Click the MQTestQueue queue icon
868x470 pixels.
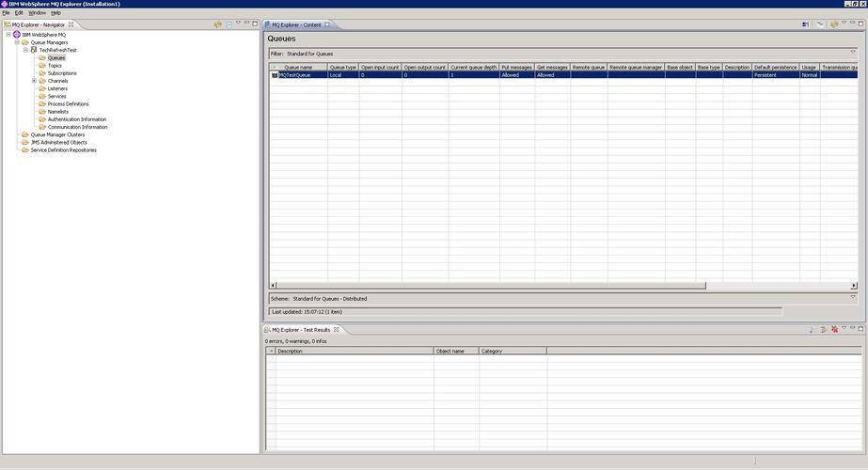[x=275, y=75]
